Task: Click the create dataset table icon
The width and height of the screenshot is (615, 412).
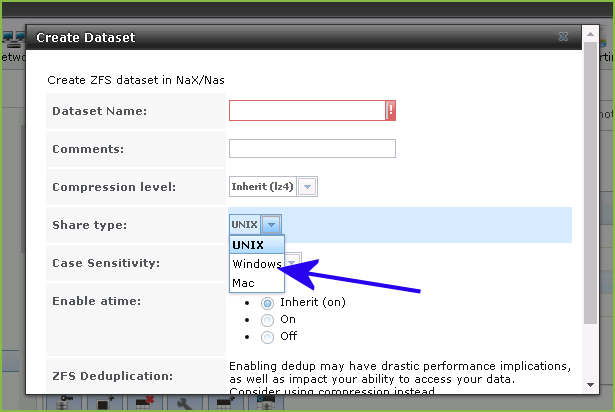Action: (226, 403)
